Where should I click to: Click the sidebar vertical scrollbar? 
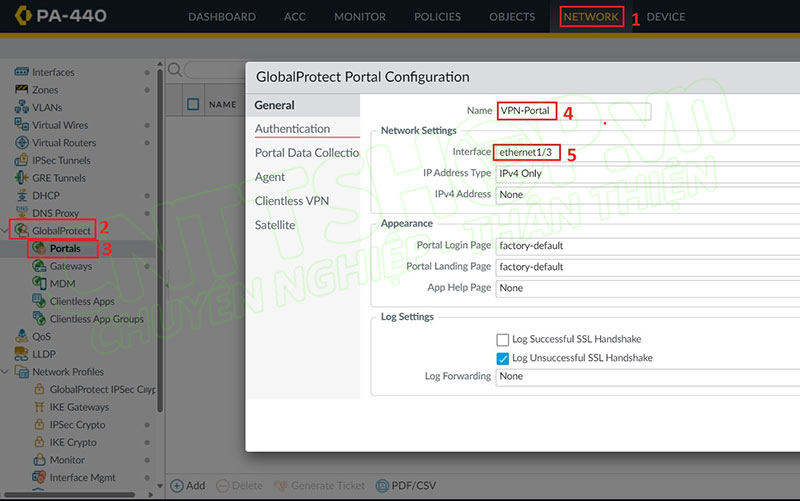[160, 240]
